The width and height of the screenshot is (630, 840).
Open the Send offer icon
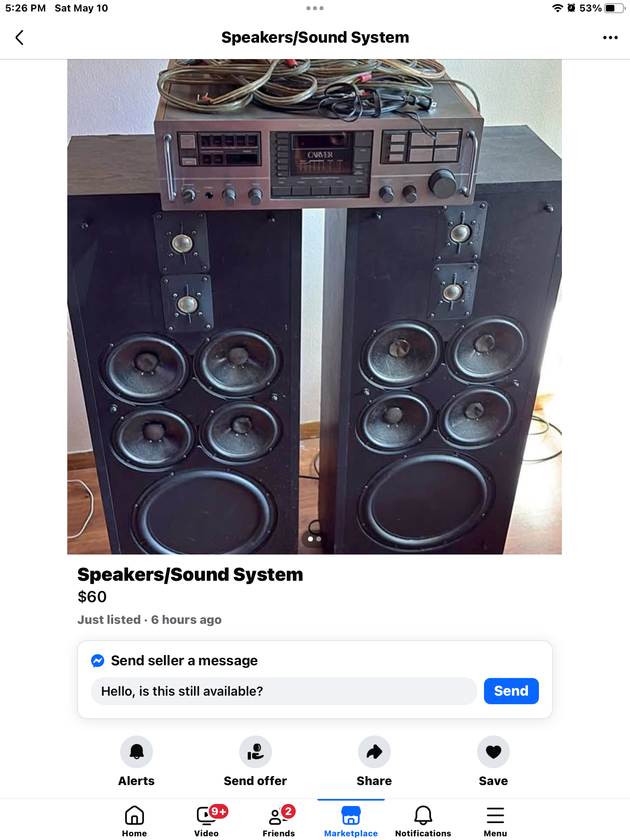pyautogui.click(x=255, y=751)
